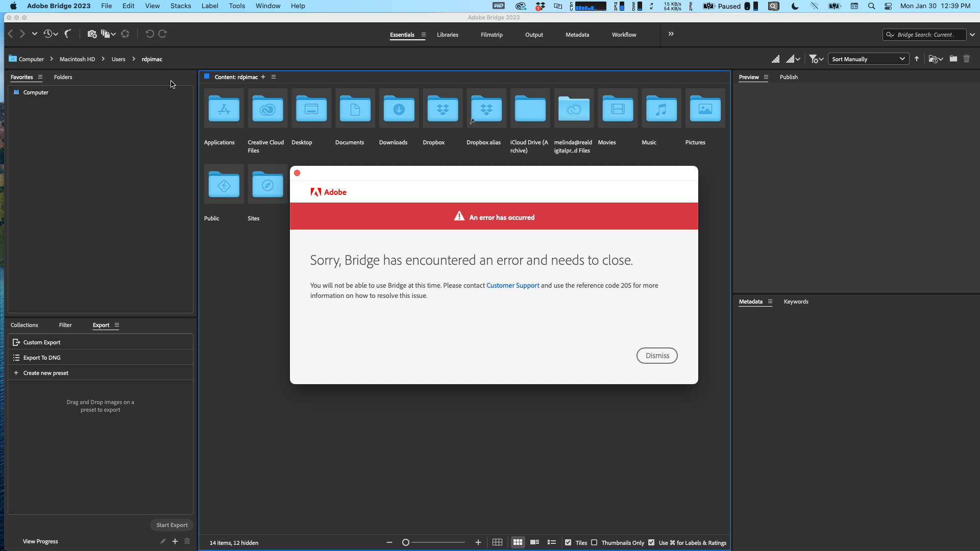
Task: Uncheck Use ⌘ for Labels & Ratings
Action: (x=652, y=542)
